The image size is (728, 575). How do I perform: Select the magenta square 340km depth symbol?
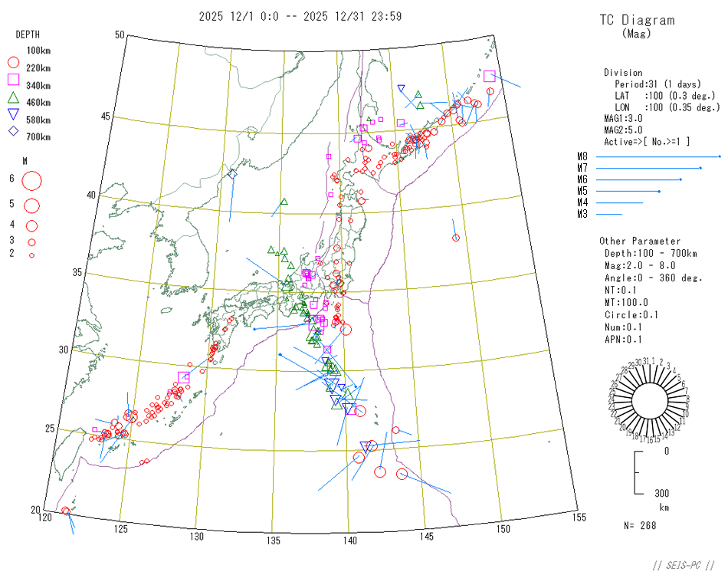point(14,80)
